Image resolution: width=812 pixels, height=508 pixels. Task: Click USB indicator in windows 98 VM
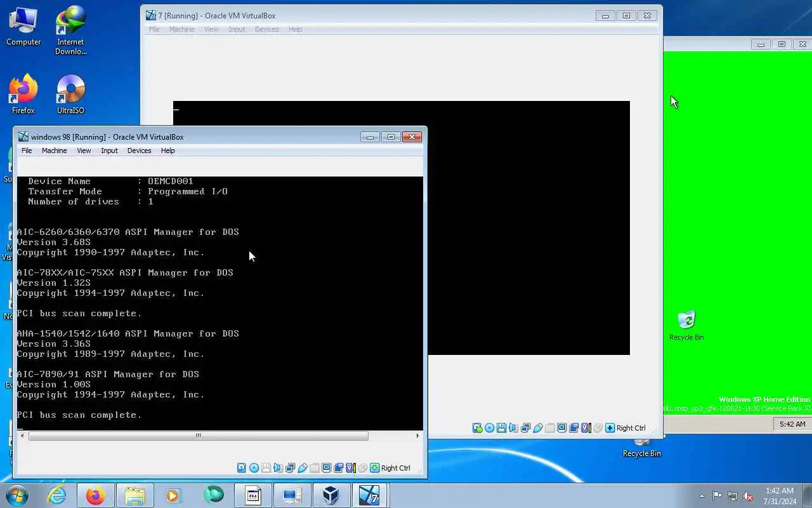(302, 468)
